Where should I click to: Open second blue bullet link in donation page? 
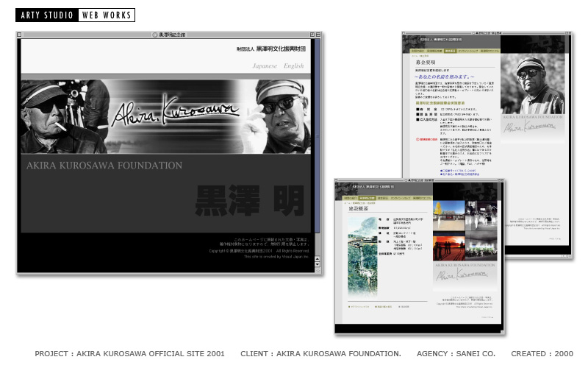coord(460,174)
